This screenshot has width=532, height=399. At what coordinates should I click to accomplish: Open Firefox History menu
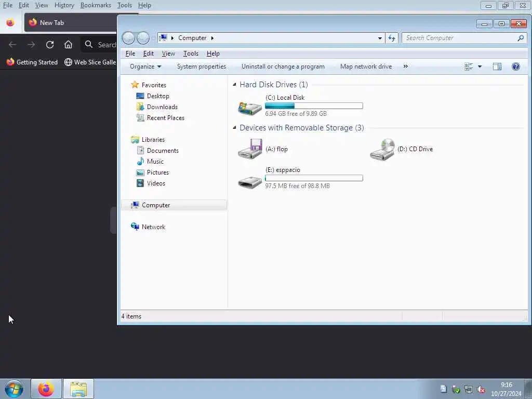[64, 5]
